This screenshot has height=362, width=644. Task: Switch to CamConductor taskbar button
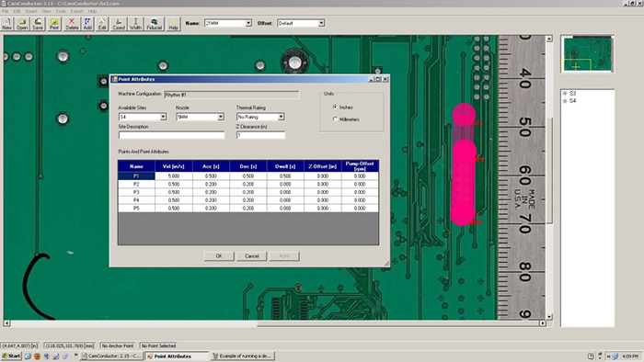pos(111,356)
